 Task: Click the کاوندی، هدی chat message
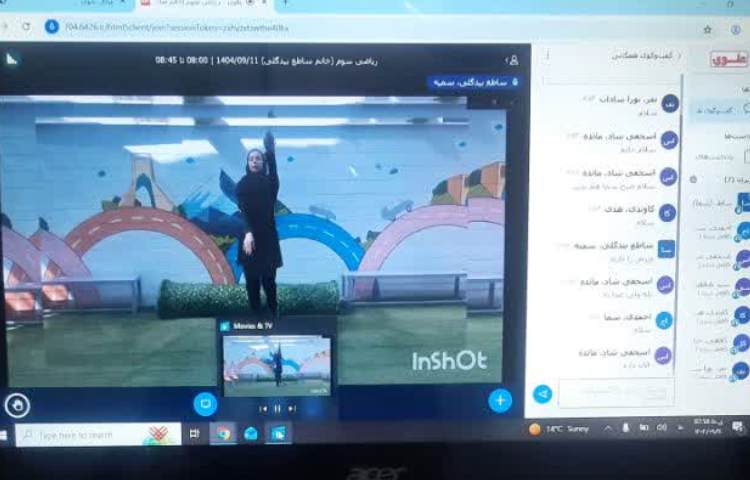tap(629, 214)
